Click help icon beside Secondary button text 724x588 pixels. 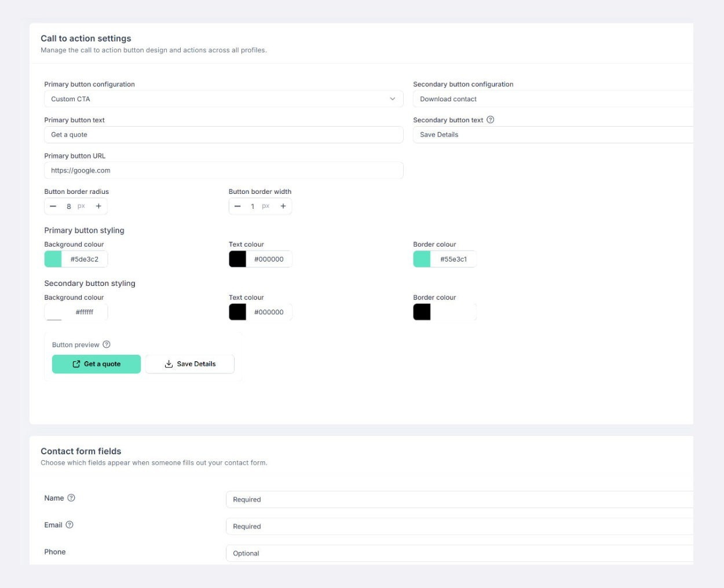click(x=490, y=120)
